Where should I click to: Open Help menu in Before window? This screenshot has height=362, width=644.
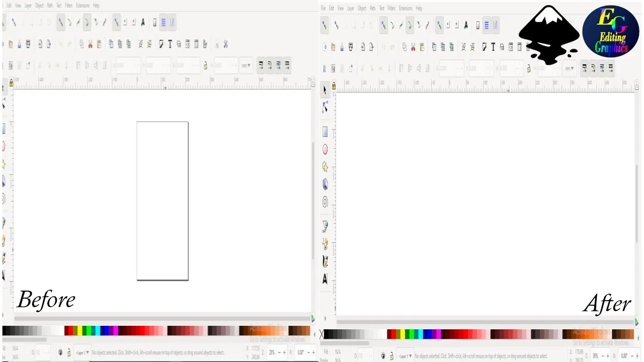click(96, 6)
